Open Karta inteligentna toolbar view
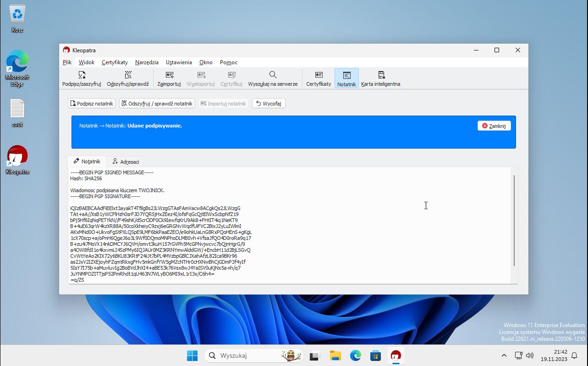This screenshot has width=588, height=366. 380,78
